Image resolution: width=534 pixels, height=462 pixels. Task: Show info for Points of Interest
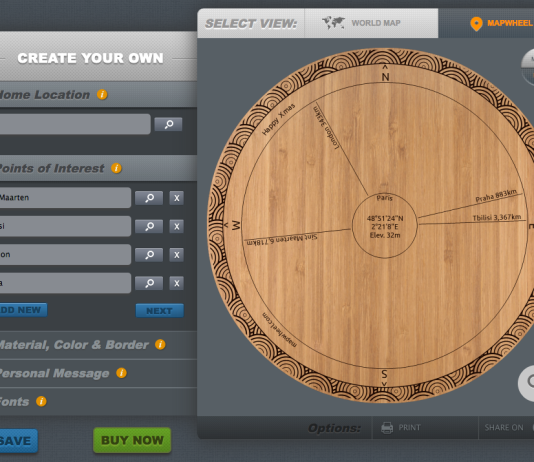[116, 168]
